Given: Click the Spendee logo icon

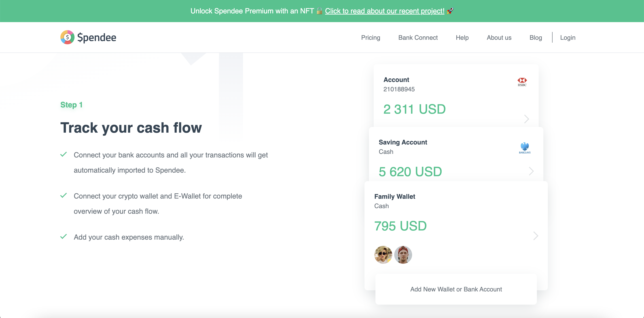Looking at the screenshot, I should tap(67, 38).
